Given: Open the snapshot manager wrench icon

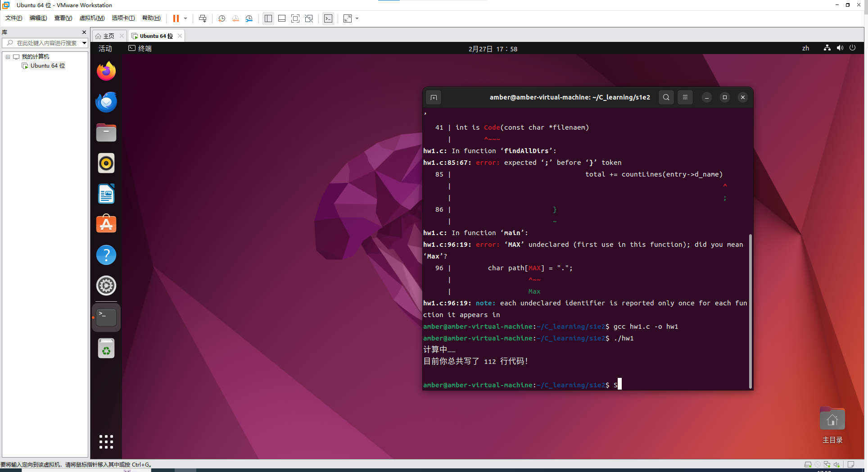Looking at the screenshot, I should click(249, 18).
